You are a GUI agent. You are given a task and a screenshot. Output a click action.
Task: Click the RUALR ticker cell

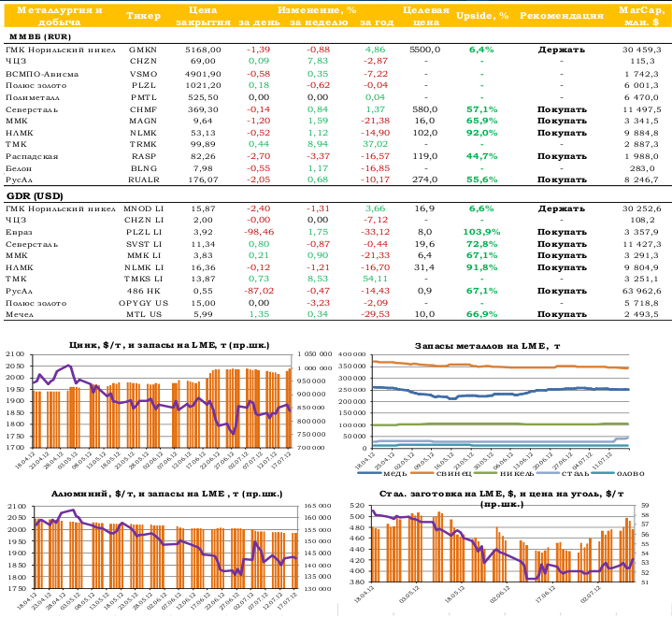[x=143, y=180]
